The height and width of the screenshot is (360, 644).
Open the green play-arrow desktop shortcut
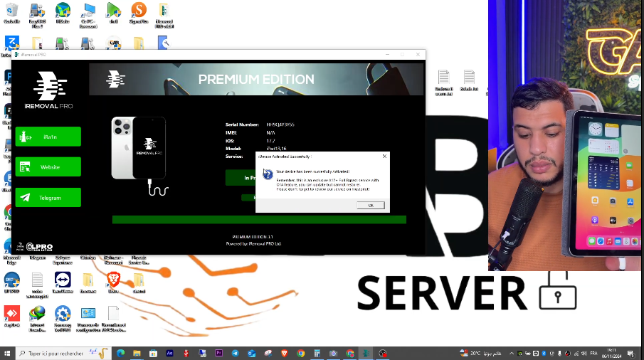click(x=114, y=13)
